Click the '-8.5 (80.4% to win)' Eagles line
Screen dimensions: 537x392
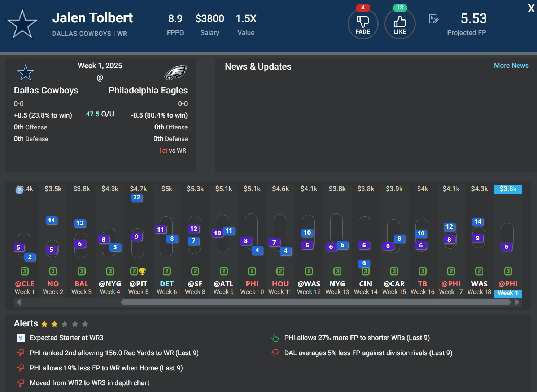pos(159,115)
